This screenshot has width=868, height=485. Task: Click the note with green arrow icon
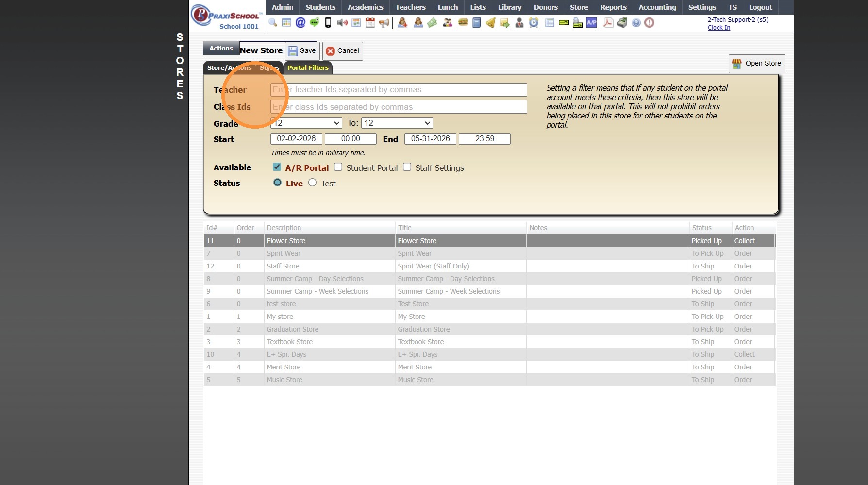tap(505, 23)
